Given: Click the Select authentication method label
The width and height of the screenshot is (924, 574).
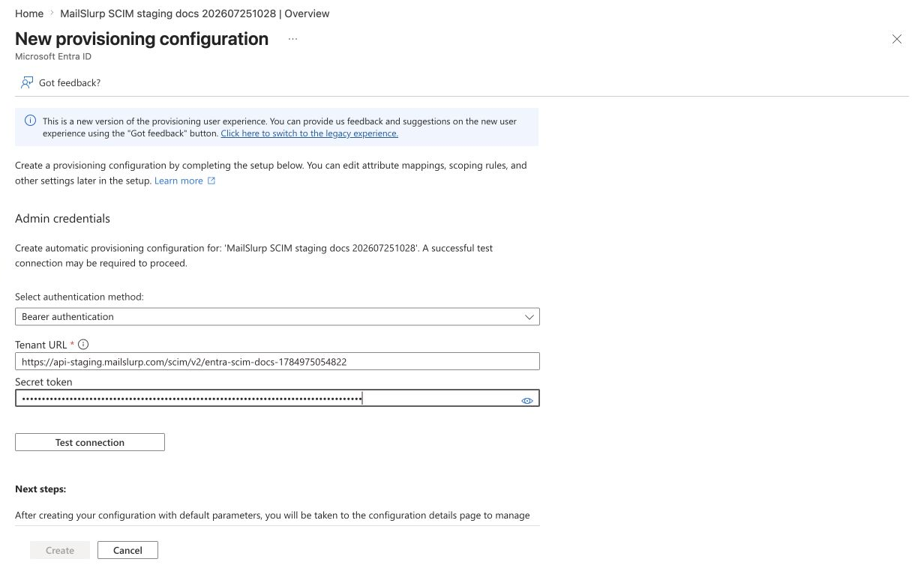Looking at the screenshot, I should coord(79,297).
